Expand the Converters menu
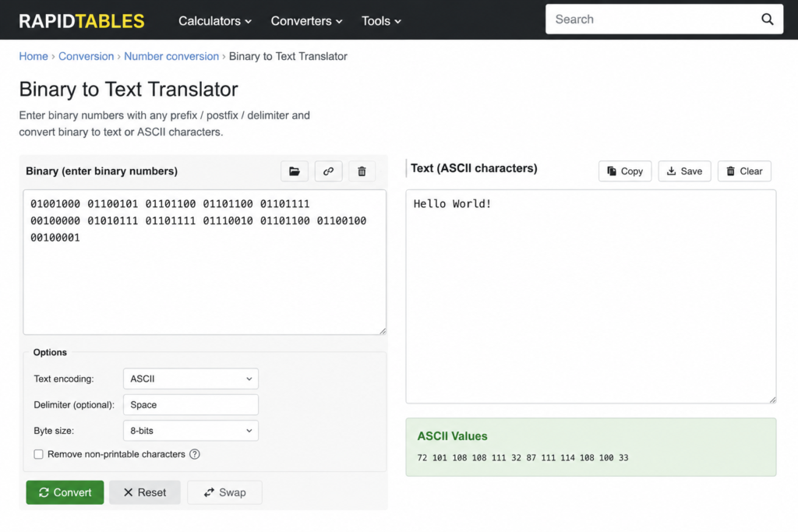Viewport: 798px width, 532px height. (306, 21)
